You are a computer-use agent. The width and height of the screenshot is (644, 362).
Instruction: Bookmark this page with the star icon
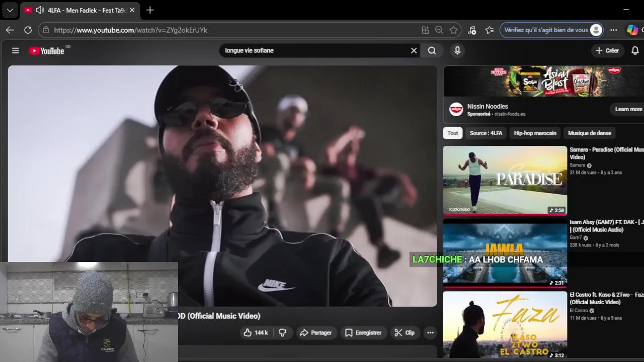[x=453, y=30]
